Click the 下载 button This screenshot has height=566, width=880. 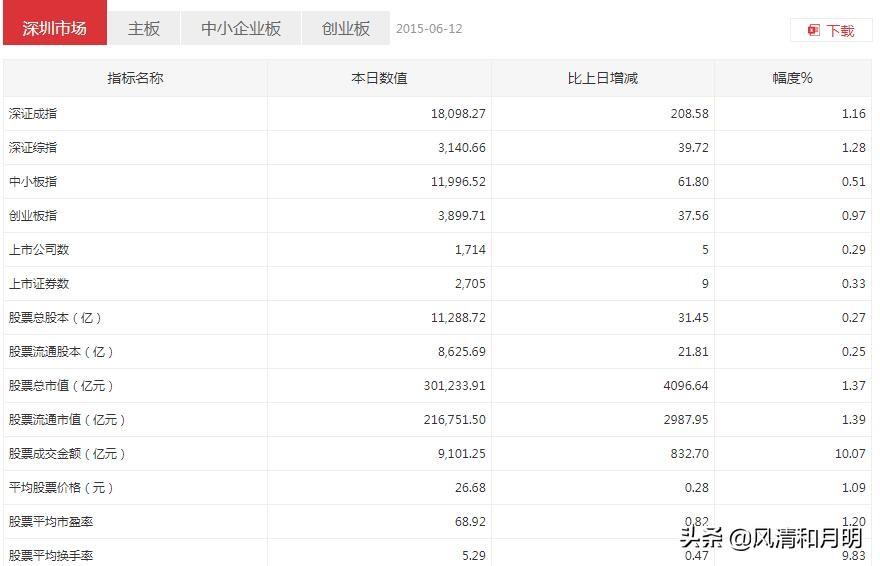(831, 30)
